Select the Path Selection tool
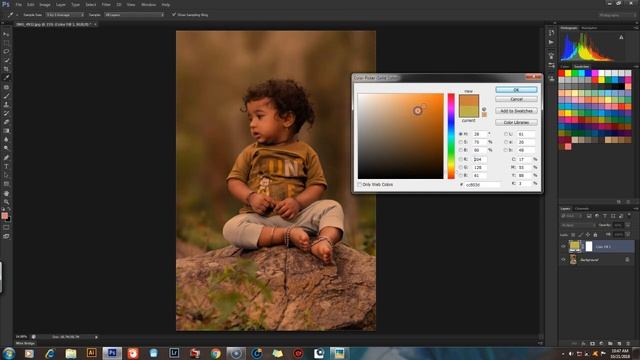 point(6,175)
